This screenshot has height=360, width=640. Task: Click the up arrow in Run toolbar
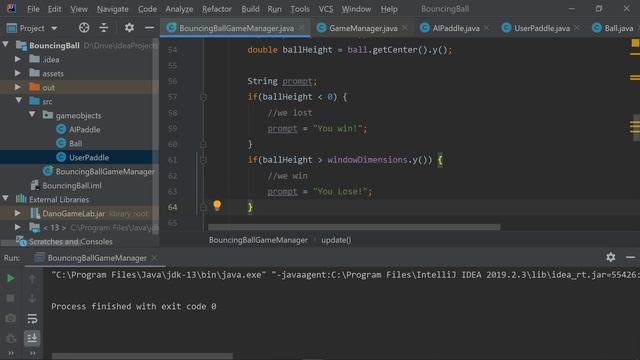(32, 279)
